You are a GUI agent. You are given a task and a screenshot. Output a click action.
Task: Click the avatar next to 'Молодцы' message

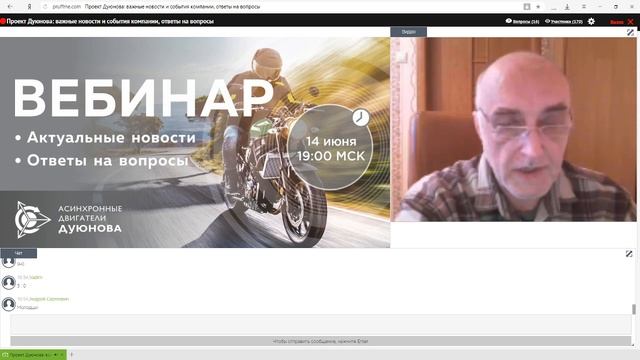(x=9, y=304)
